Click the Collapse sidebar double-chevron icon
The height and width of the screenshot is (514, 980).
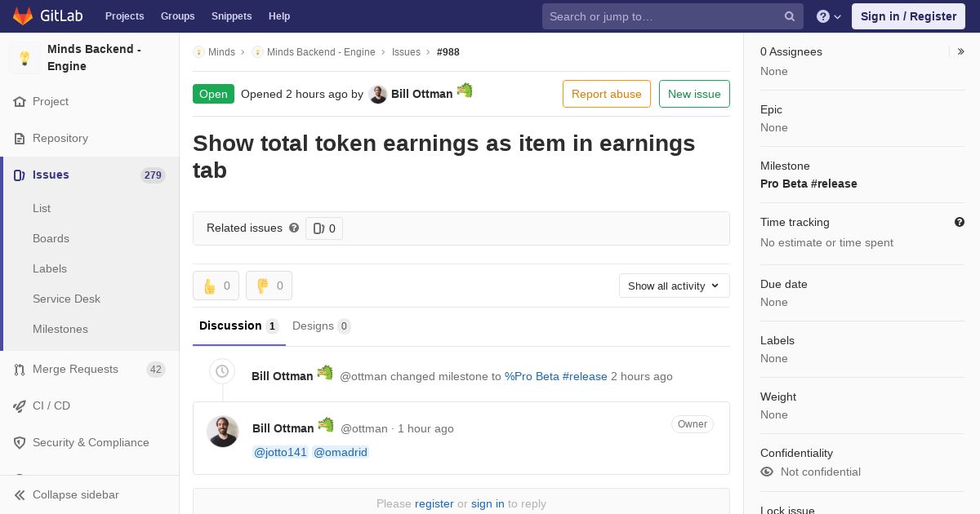(20, 495)
